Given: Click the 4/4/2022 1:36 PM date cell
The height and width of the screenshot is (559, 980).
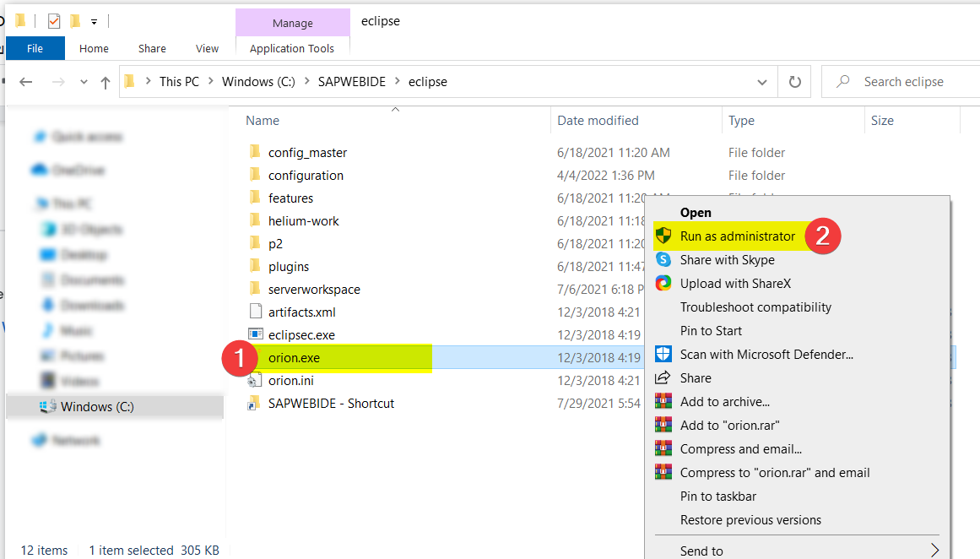Looking at the screenshot, I should click(605, 175).
